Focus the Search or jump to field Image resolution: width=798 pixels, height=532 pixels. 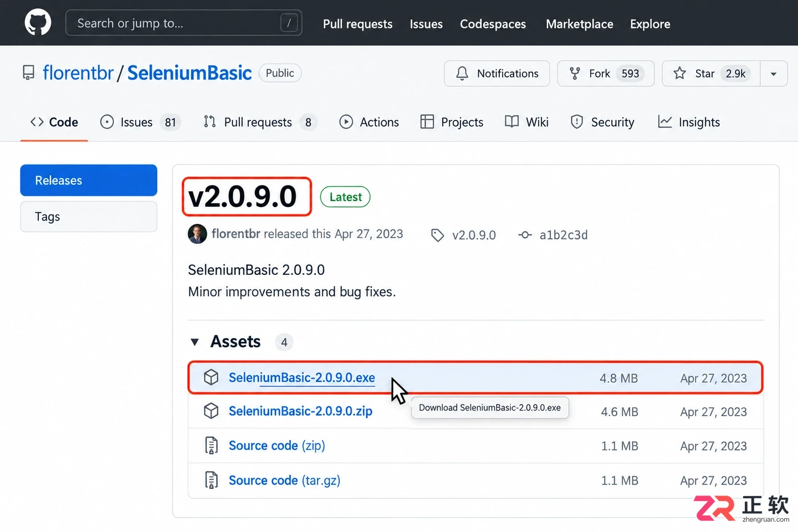click(183, 23)
